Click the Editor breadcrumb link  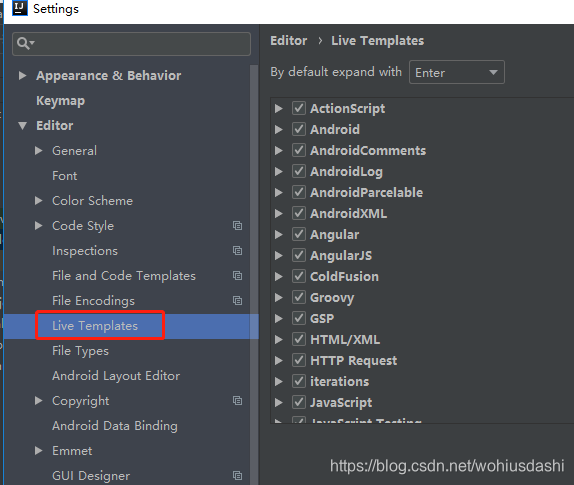[288, 40]
